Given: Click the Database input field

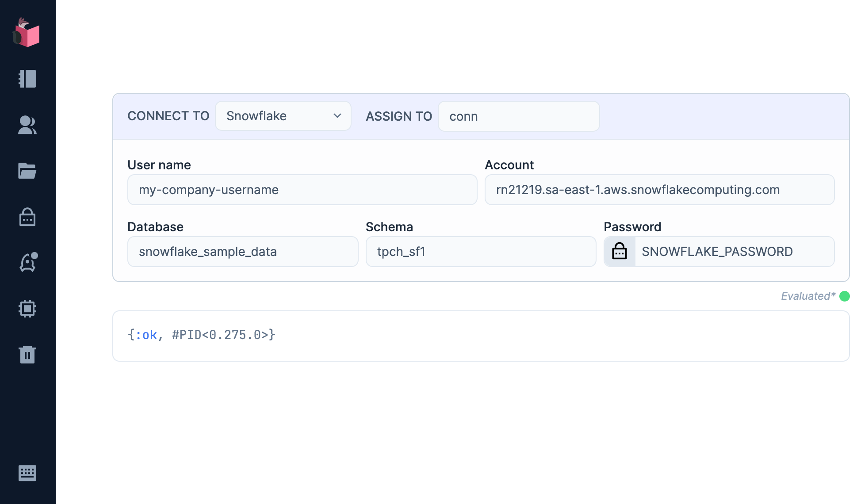Looking at the screenshot, I should (243, 252).
